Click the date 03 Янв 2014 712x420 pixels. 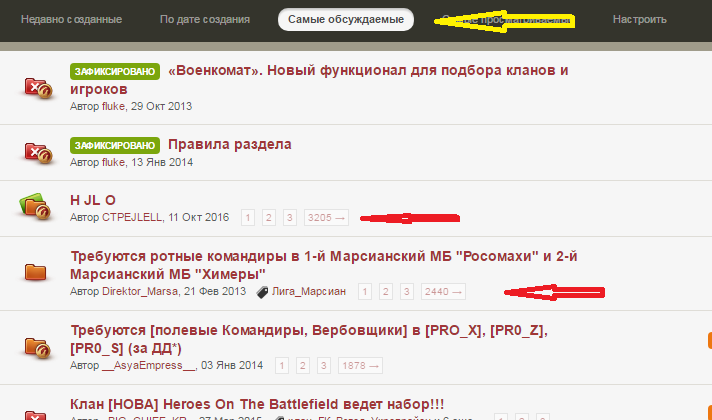pos(232,366)
